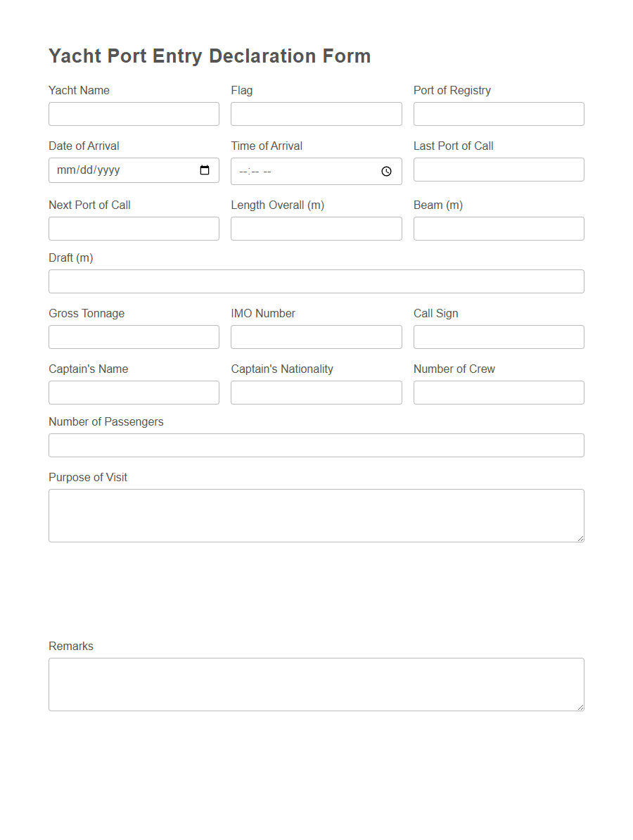Click the Call Sign input
Screen dimensions: 633x840
pyautogui.click(x=499, y=336)
